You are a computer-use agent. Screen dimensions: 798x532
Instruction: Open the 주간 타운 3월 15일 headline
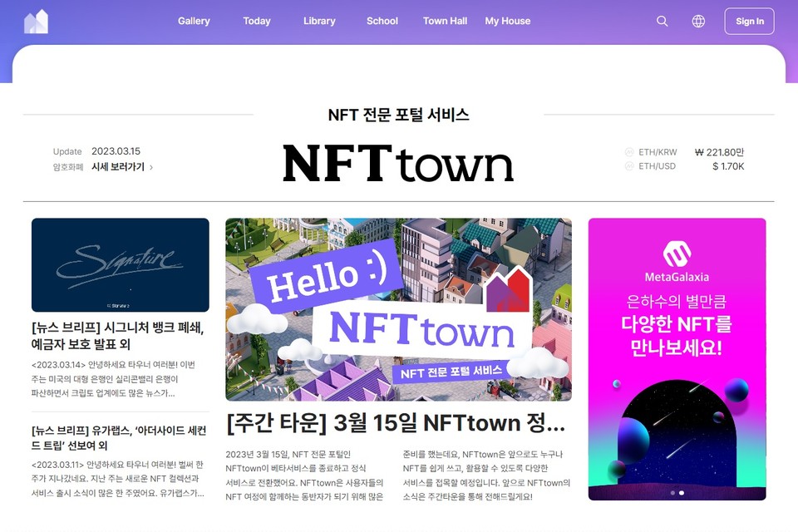396,422
